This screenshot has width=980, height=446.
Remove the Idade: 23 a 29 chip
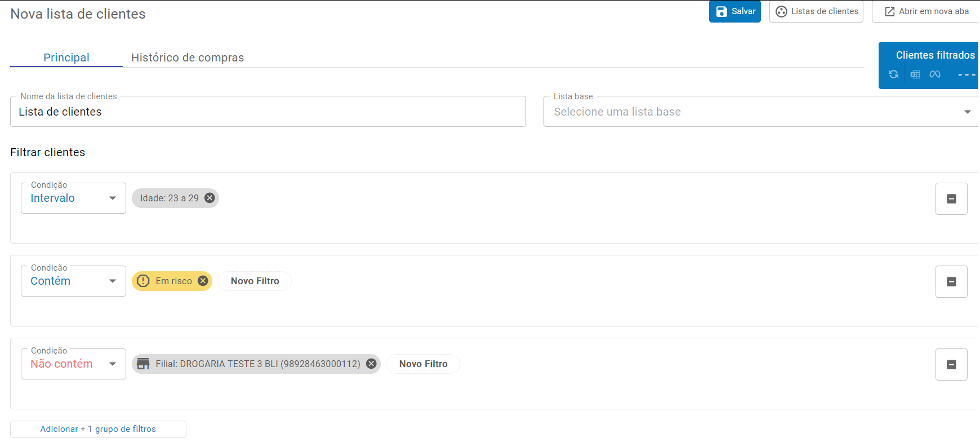pos(210,198)
